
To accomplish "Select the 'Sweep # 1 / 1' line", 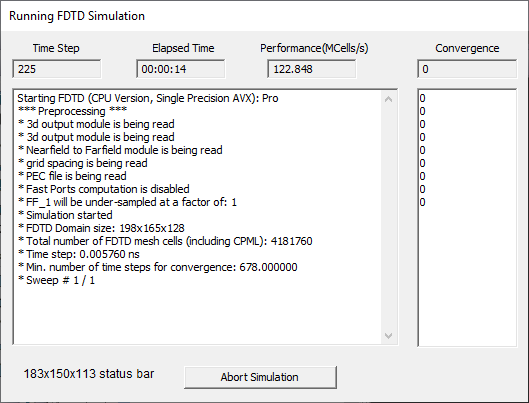I will (56, 280).
